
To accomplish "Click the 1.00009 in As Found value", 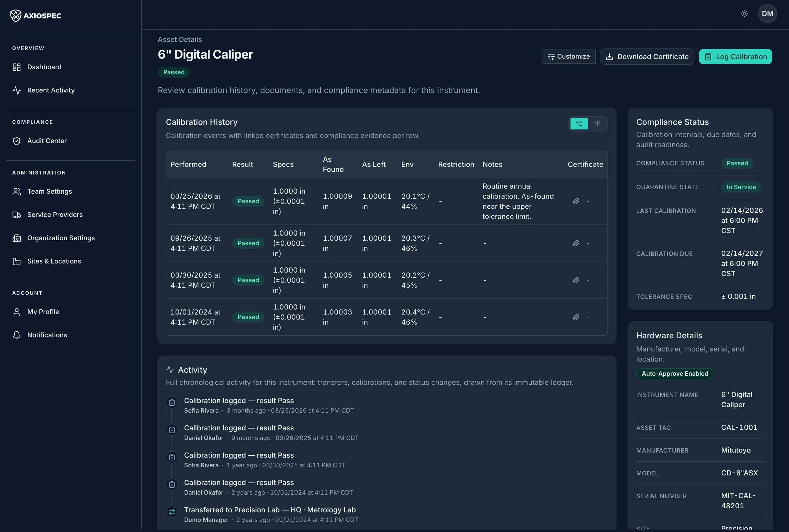I will point(337,201).
